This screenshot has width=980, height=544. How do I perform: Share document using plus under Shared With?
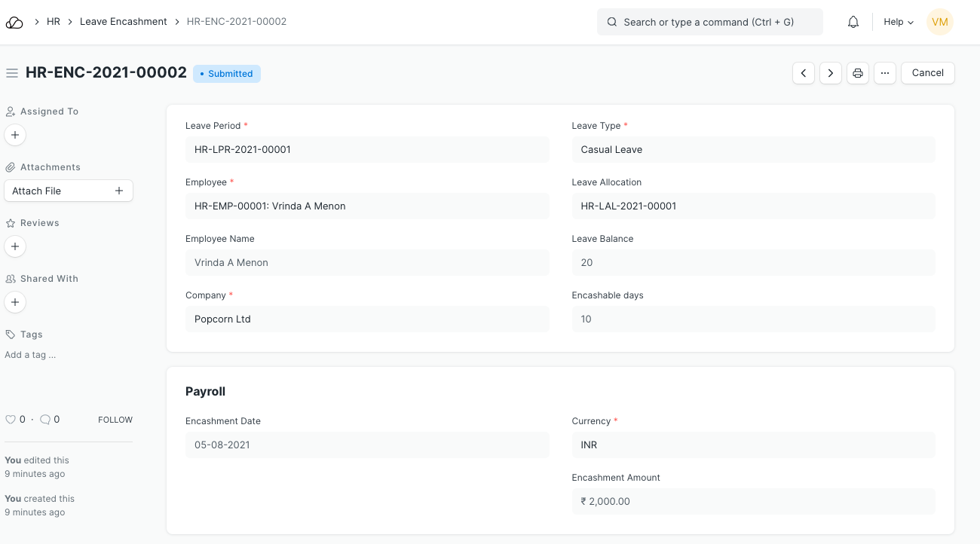point(15,302)
